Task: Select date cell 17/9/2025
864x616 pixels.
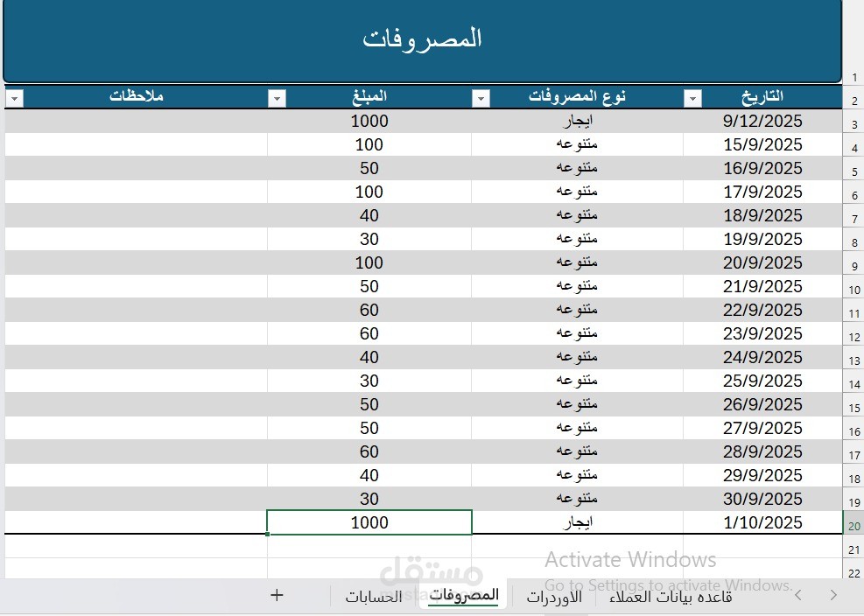Action: 762,192
